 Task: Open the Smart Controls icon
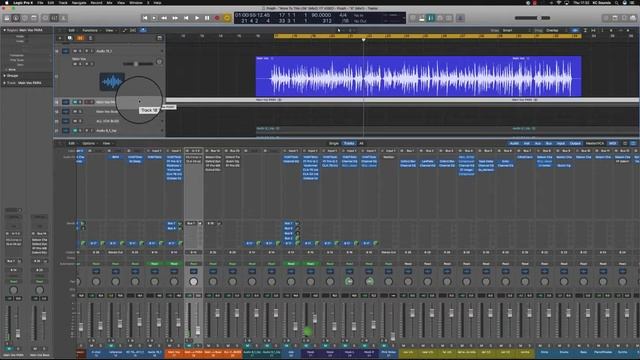45,18
